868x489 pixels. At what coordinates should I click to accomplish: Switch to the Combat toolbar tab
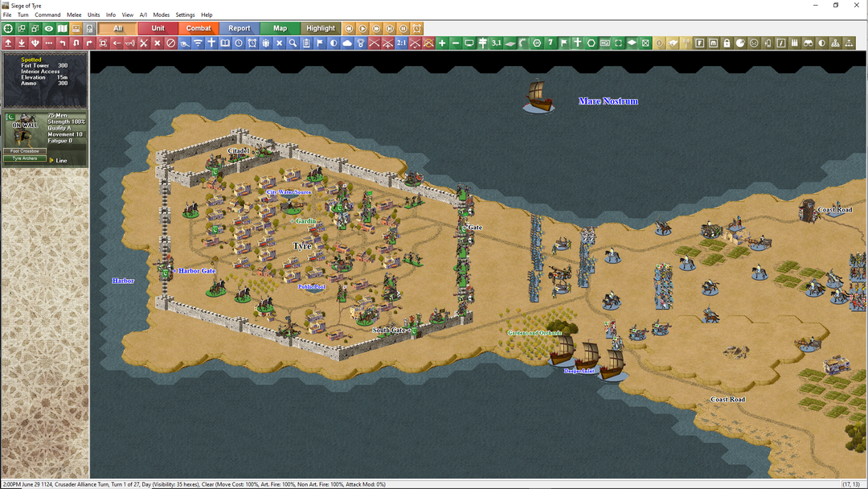(x=199, y=28)
